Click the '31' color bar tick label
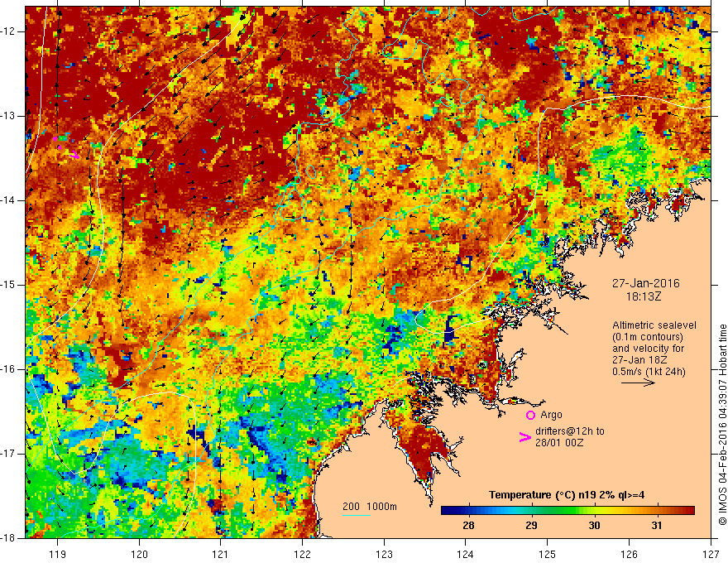 coord(657,526)
